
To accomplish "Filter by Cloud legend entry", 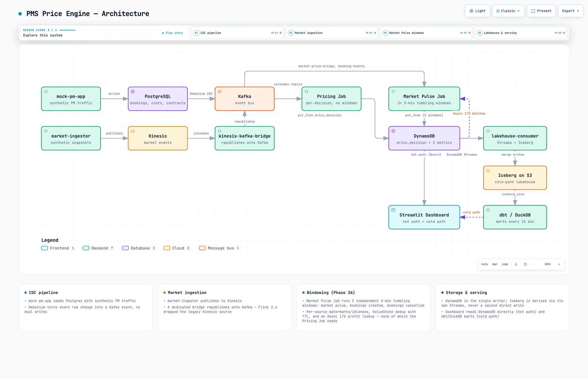I will 177,248.
